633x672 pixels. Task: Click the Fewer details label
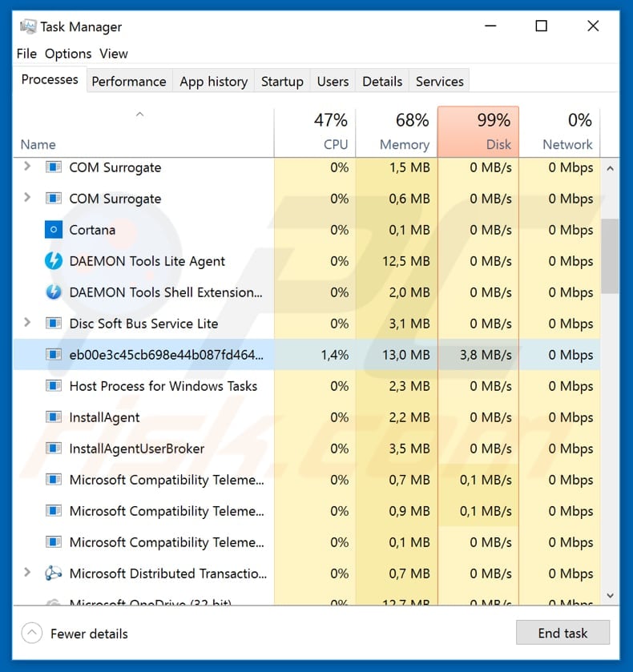[x=89, y=634]
